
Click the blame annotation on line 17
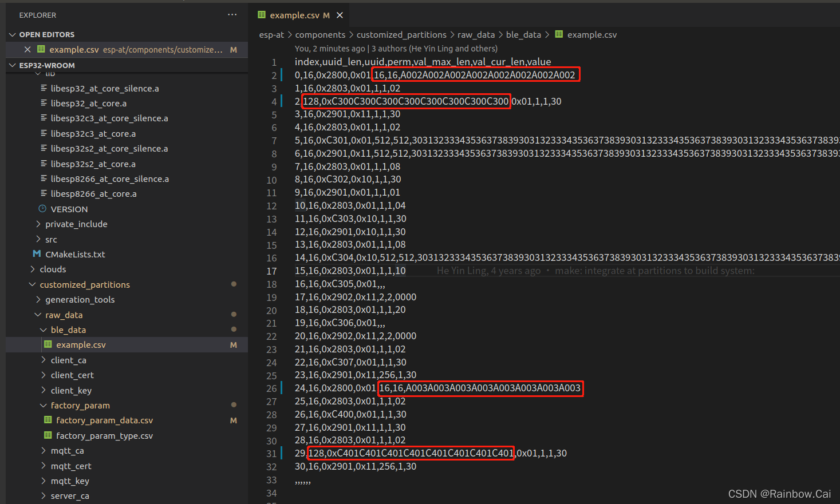(596, 271)
